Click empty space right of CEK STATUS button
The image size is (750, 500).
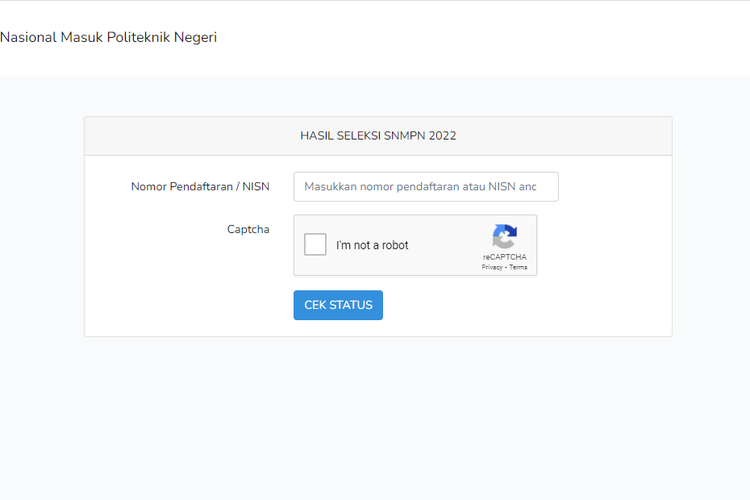pyautogui.click(x=520, y=305)
